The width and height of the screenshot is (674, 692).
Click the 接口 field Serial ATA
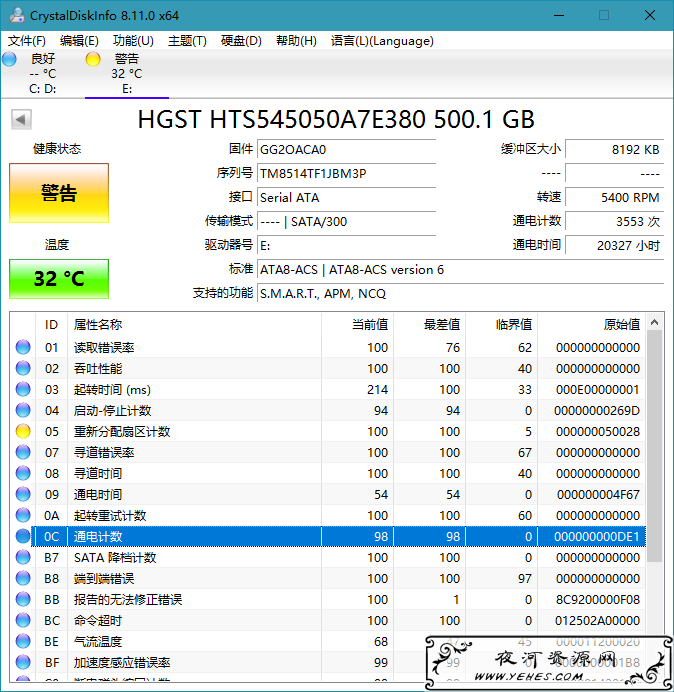(x=346, y=197)
